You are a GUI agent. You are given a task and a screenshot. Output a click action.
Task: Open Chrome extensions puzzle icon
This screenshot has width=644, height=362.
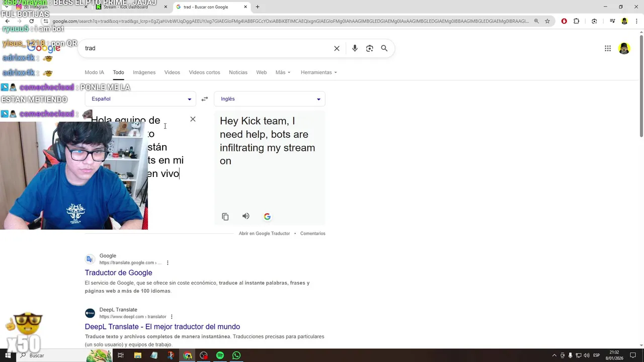(x=577, y=21)
